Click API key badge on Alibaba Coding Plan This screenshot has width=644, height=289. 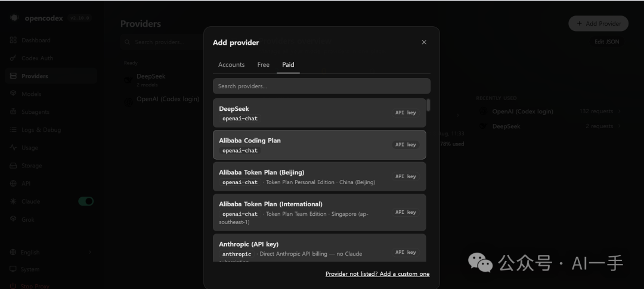[405, 144]
